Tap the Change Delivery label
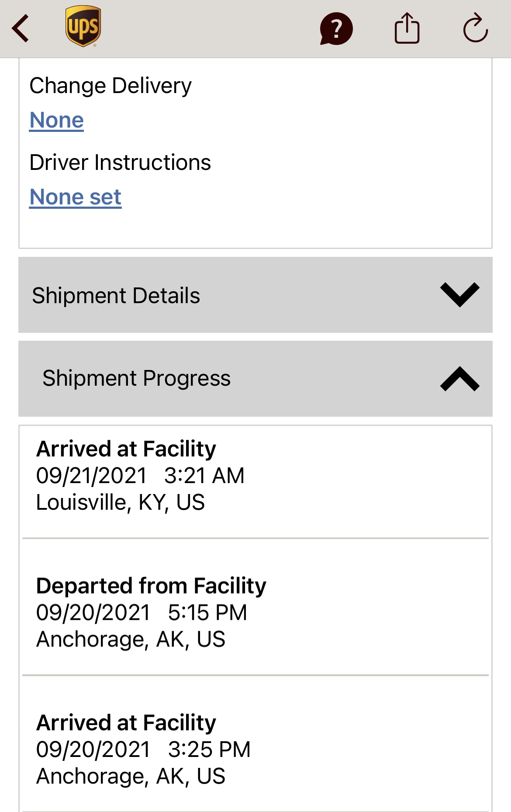Screen dimensions: 511x812 click(110, 86)
